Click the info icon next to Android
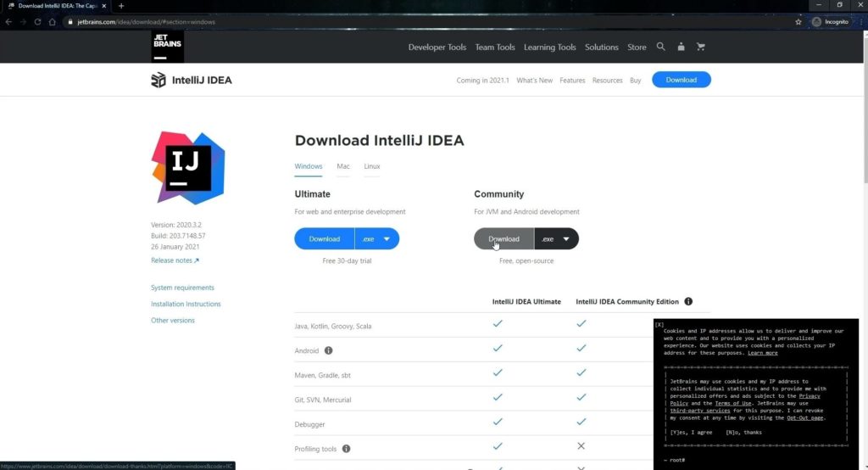The image size is (868, 470). pos(328,350)
